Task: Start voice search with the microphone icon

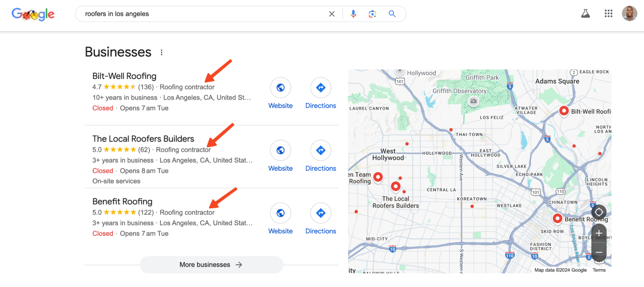Action: (x=353, y=14)
